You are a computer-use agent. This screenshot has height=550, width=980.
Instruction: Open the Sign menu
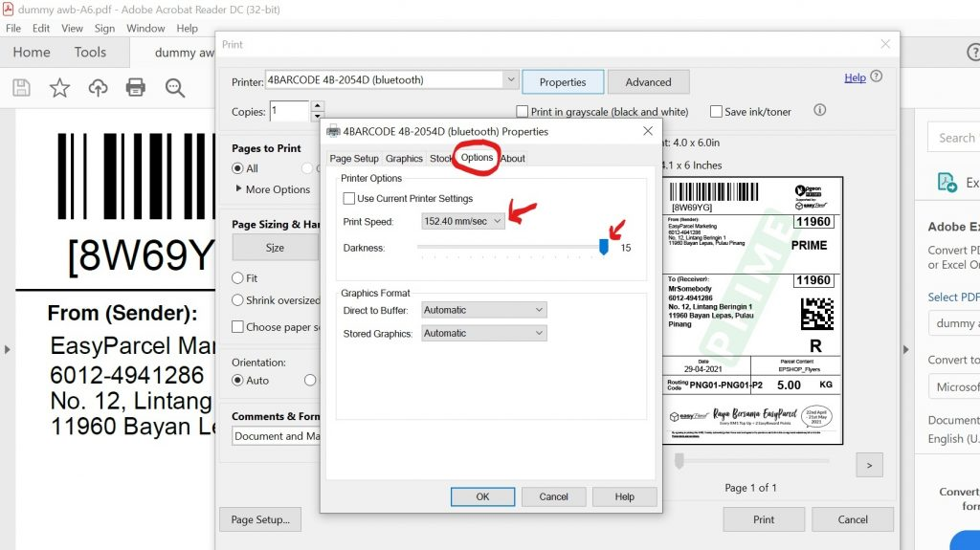(x=104, y=28)
